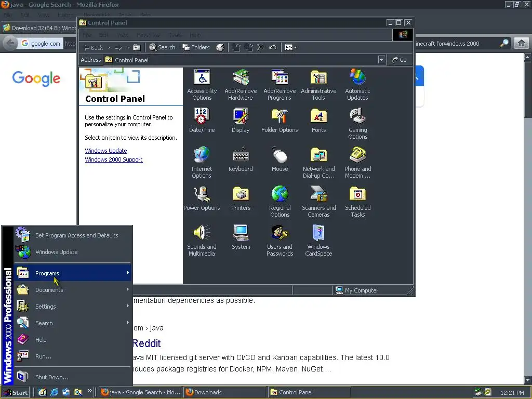The width and height of the screenshot is (532, 399).
Task: Open Mouse settings icon
Action: pos(280,159)
